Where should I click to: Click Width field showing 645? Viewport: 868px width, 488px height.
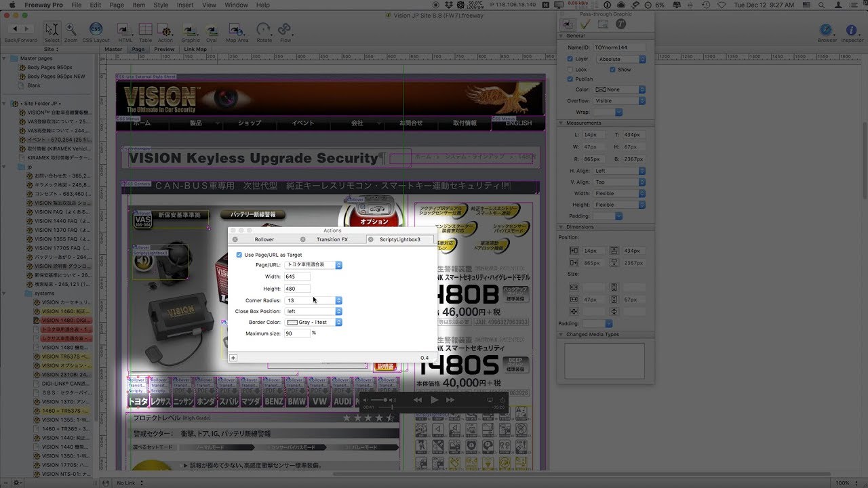click(x=297, y=277)
